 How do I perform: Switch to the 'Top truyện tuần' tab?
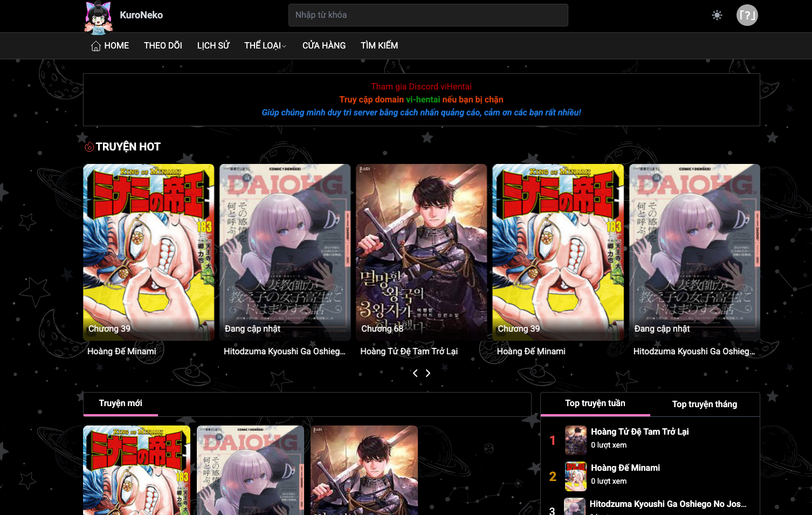(595, 403)
